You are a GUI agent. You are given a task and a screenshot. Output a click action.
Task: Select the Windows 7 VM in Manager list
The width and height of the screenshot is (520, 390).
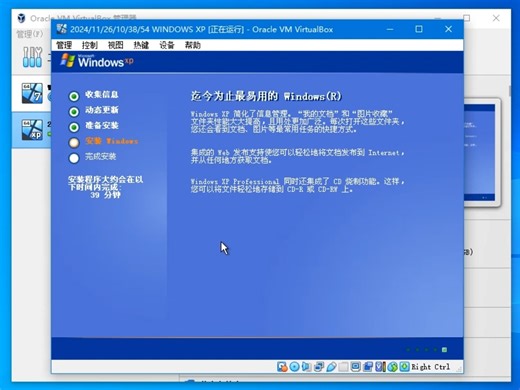point(32,93)
